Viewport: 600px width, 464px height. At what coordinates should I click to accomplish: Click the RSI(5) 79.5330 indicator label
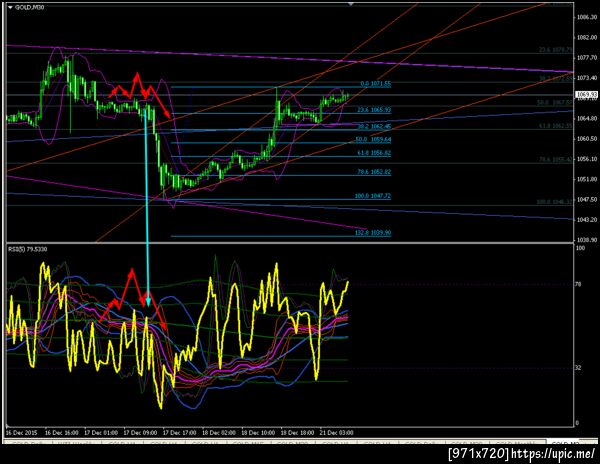pyautogui.click(x=28, y=249)
